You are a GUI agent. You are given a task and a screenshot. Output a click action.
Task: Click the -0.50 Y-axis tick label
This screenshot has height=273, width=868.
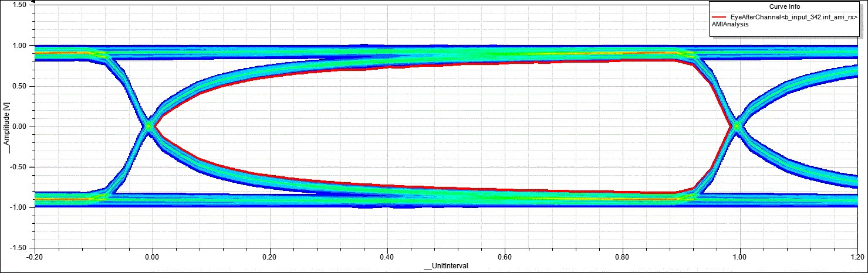pos(19,167)
